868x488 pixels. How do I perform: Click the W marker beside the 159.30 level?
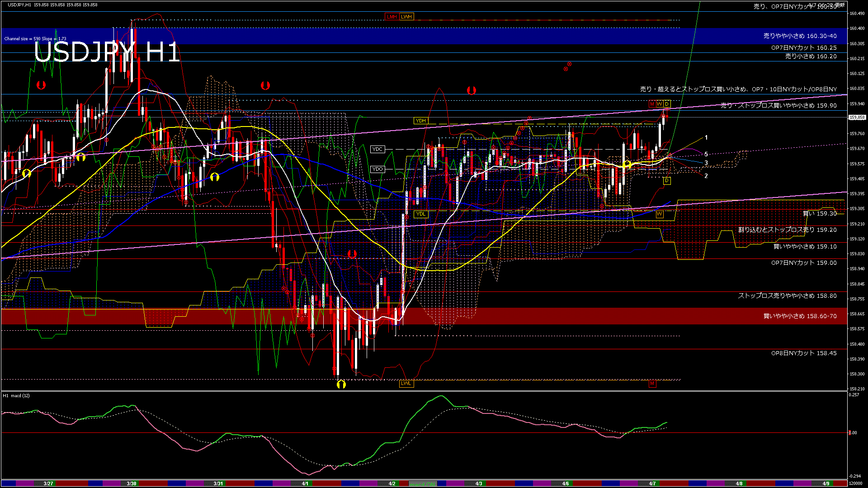pos(660,215)
